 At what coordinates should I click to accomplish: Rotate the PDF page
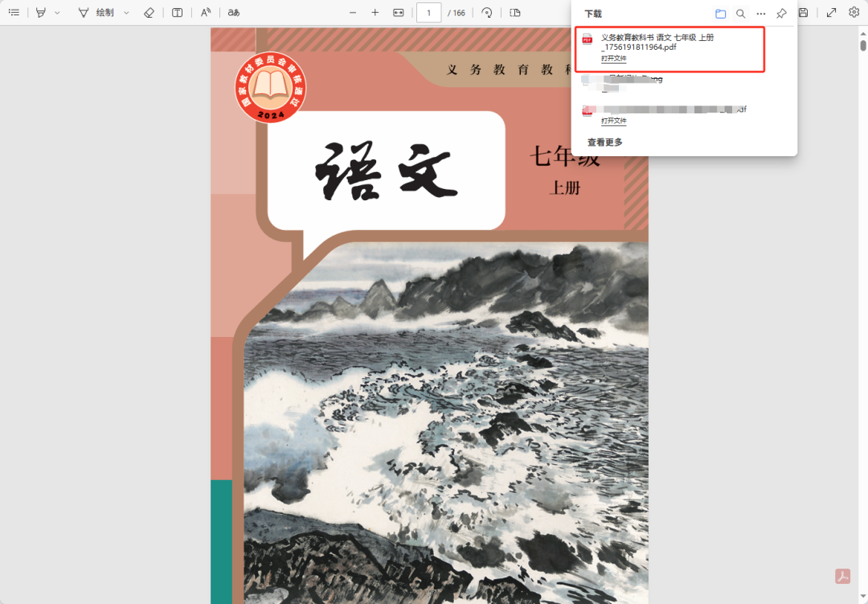coord(487,12)
